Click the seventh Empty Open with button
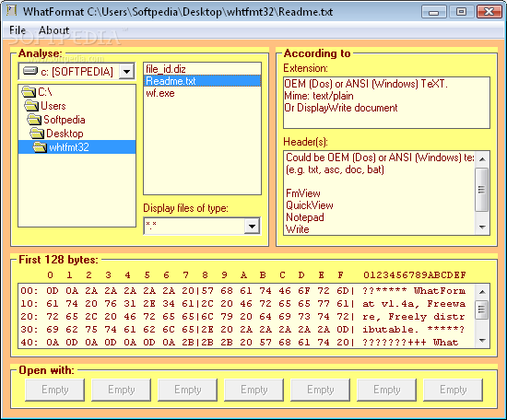This screenshot has height=420, width=507. [x=453, y=390]
